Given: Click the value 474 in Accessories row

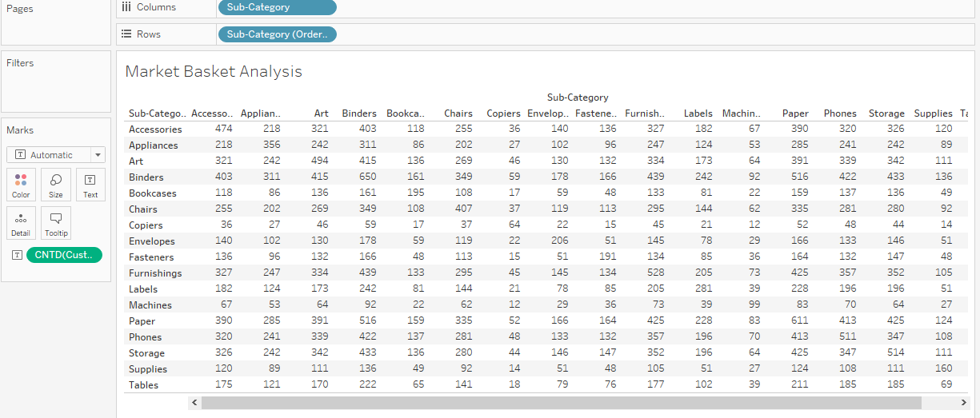Looking at the screenshot, I should (x=224, y=129).
